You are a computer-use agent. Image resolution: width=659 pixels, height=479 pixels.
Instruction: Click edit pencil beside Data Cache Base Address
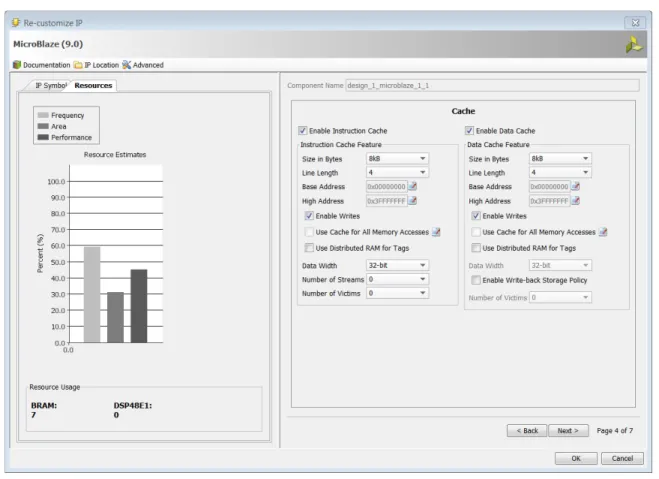coord(575,186)
